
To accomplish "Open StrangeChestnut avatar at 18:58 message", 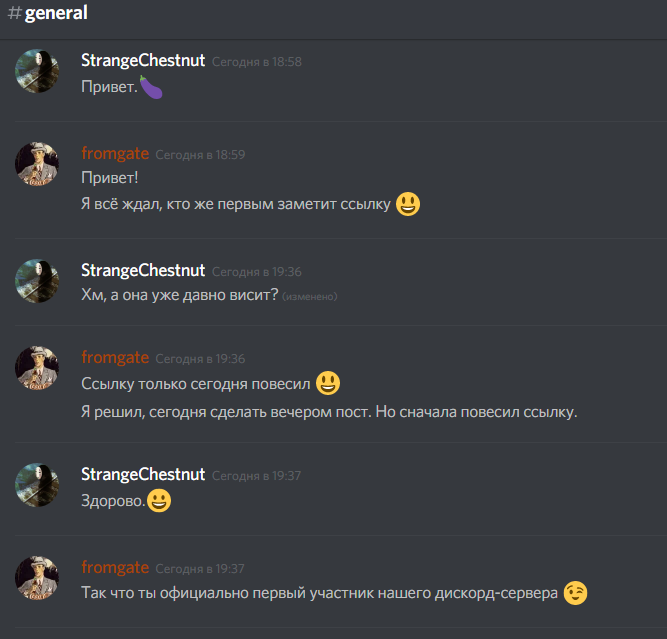I will tap(37, 71).
